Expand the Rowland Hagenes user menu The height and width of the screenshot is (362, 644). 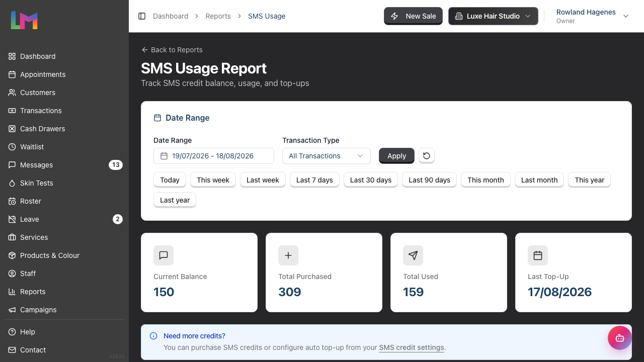tap(593, 16)
